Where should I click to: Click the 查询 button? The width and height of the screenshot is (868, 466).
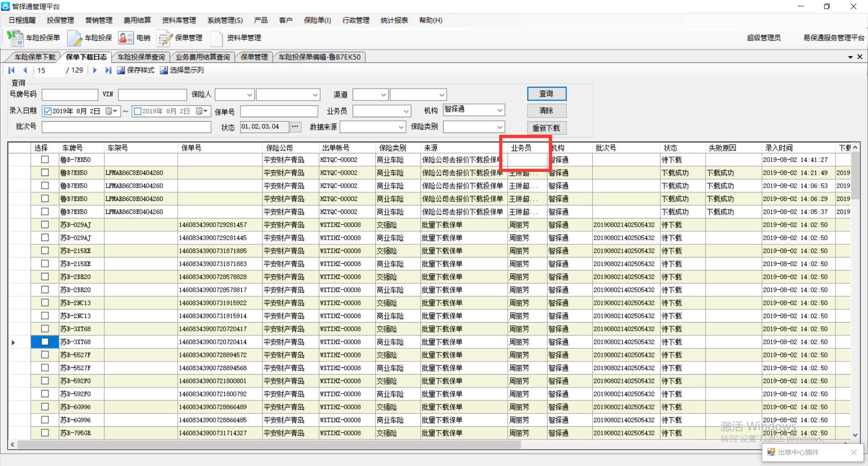(546, 94)
